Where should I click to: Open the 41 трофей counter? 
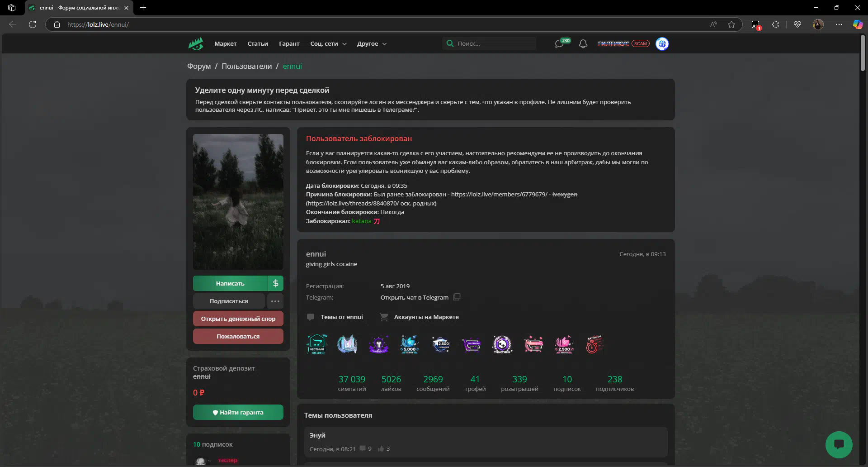pyautogui.click(x=475, y=383)
